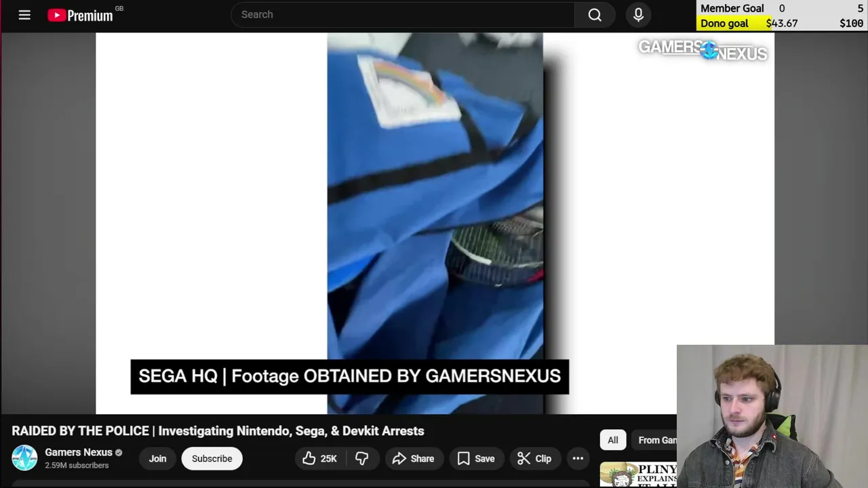
Task: Open the three-dot more actions menu
Action: (x=578, y=459)
